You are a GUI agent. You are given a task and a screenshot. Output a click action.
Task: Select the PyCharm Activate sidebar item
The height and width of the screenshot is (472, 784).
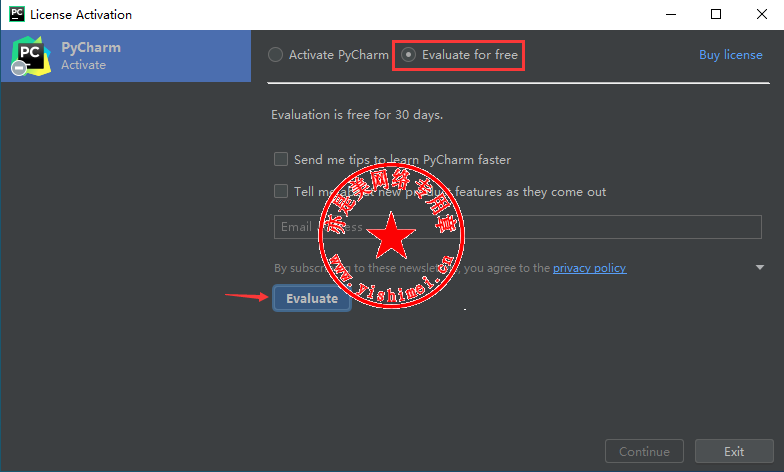[x=126, y=56]
